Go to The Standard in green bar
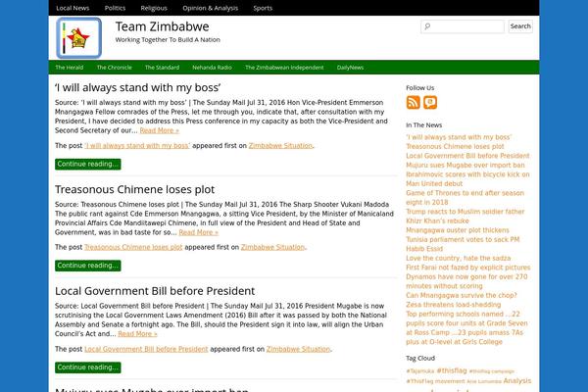Image resolution: width=588 pixels, height=392 pixels. [162, 68]
